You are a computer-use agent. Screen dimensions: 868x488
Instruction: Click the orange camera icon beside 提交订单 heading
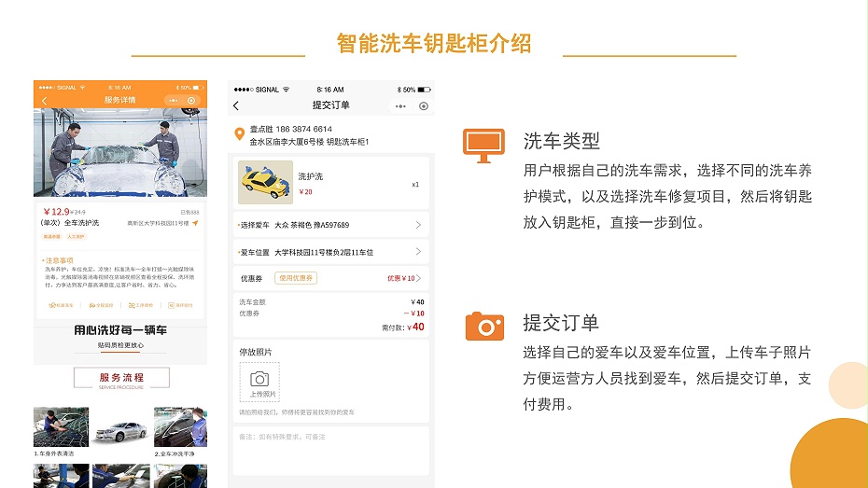pyautogui.click(x=484, y=326)
